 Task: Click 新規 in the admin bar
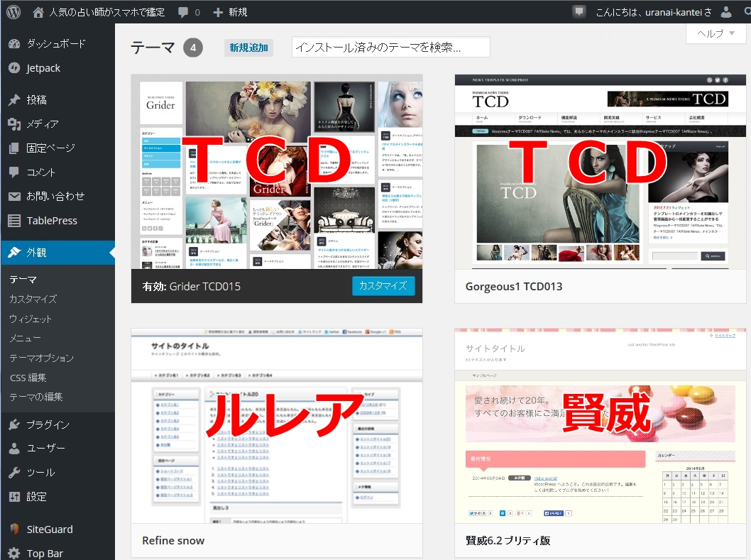click(x=238, y=12)
